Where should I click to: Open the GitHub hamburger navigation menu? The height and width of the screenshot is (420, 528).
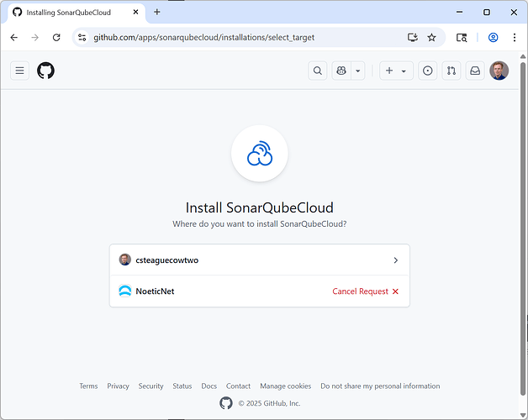click(19, 71)
